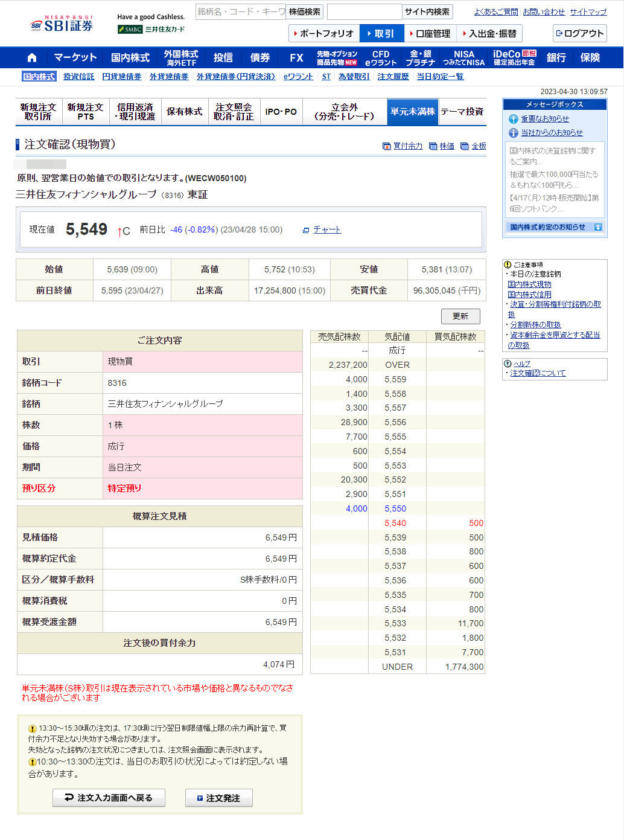Click the 買付余力 window icon link
624x840 pixels.
pyautogui.click(x=403, y=146)
